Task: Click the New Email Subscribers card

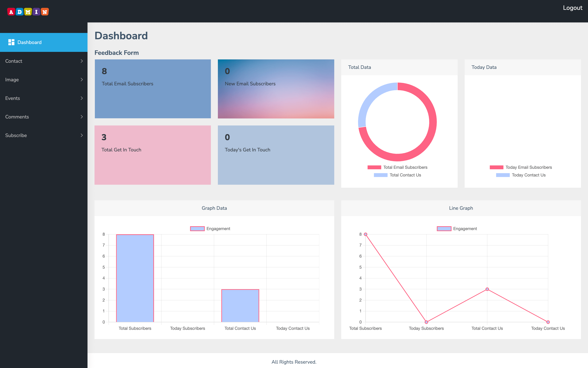Action: pyautogui.click(x=276, y=89)
